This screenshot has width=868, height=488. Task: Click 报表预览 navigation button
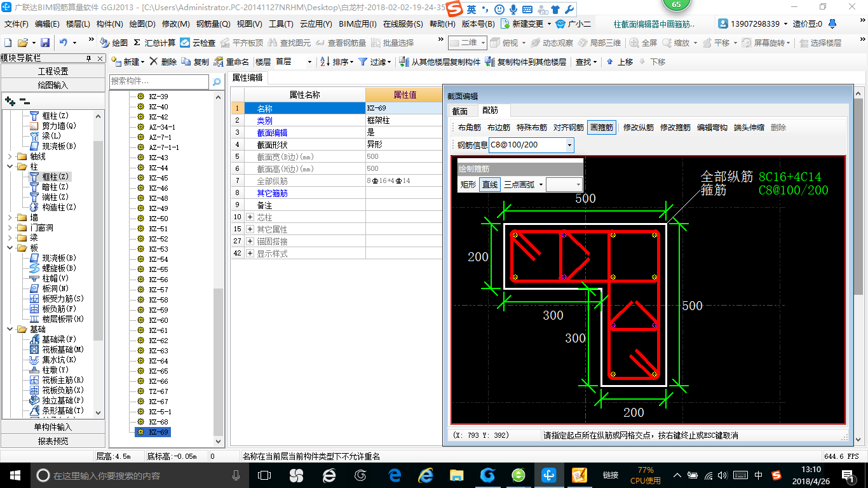[x=53, y=440]
